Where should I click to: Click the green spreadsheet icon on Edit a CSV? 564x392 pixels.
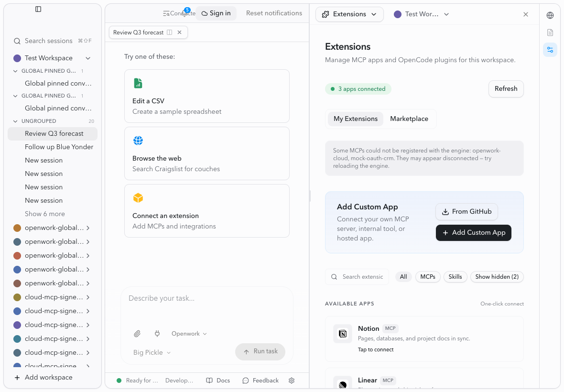pyautogui.click(x=138, y=83)
